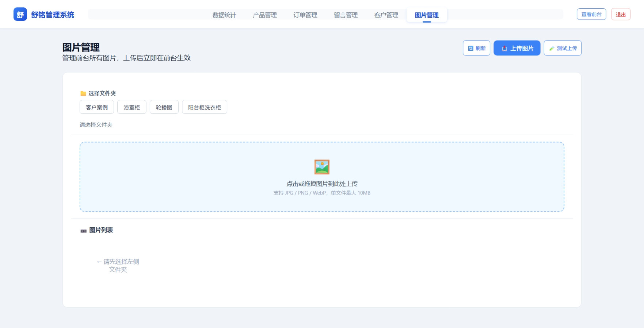Select the 轮播图 folder
644x328 pixels.
(x=164, y=107)
